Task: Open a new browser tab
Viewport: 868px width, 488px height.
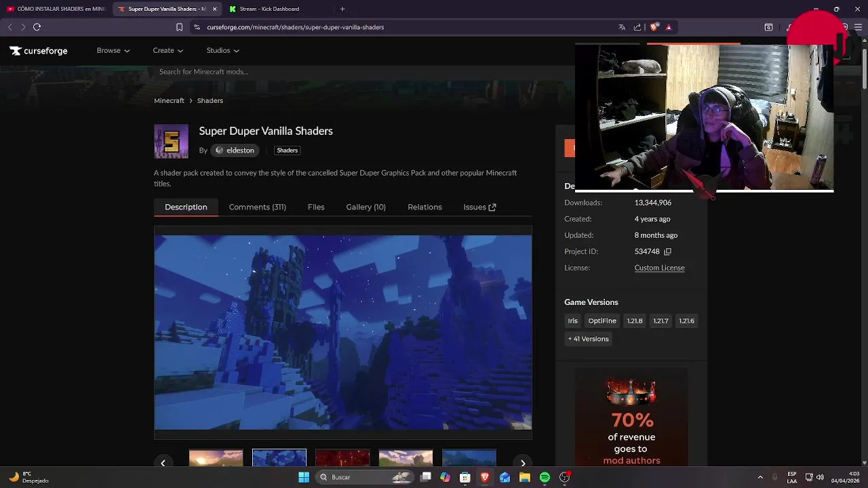Action: coord(342,9)
